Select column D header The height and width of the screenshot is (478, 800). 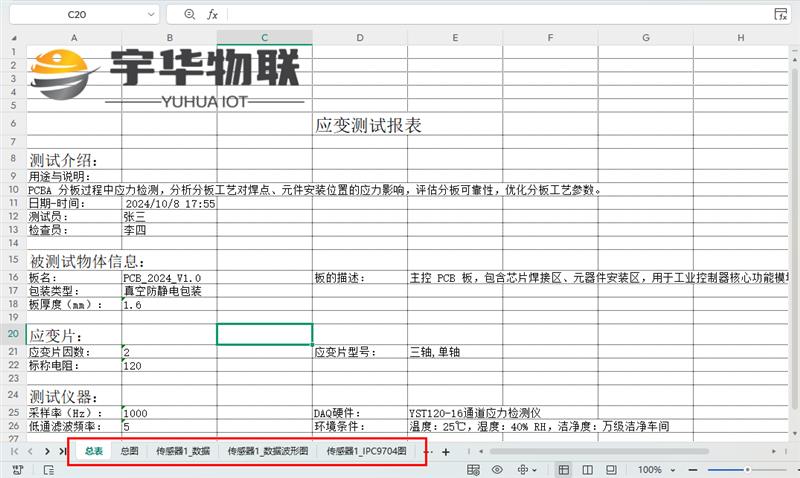[359, 38]
